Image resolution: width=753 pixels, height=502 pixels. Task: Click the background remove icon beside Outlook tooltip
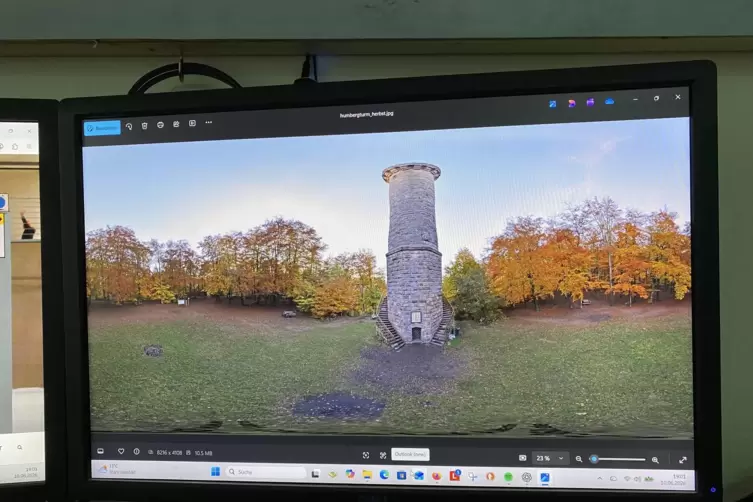(383, 455)
